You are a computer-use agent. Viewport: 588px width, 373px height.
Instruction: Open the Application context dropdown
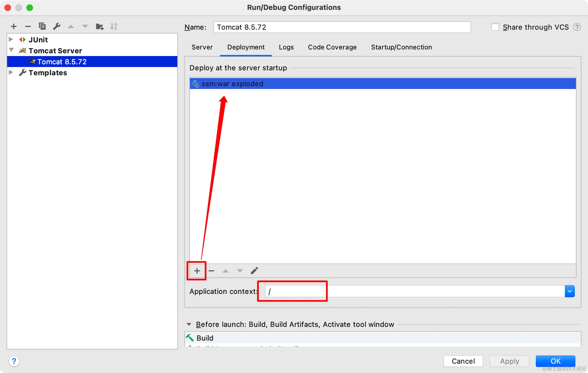tap(570, 291)
